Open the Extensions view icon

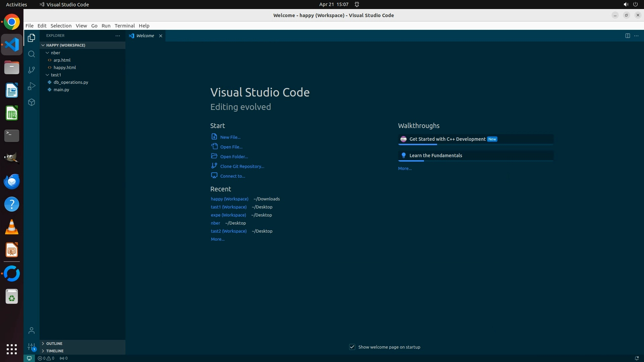(32, 102)
